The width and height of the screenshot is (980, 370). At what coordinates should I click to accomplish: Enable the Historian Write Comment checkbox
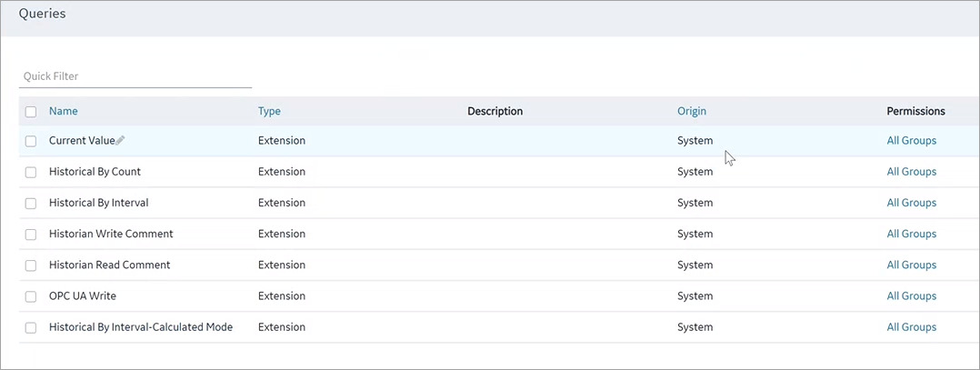31,235
